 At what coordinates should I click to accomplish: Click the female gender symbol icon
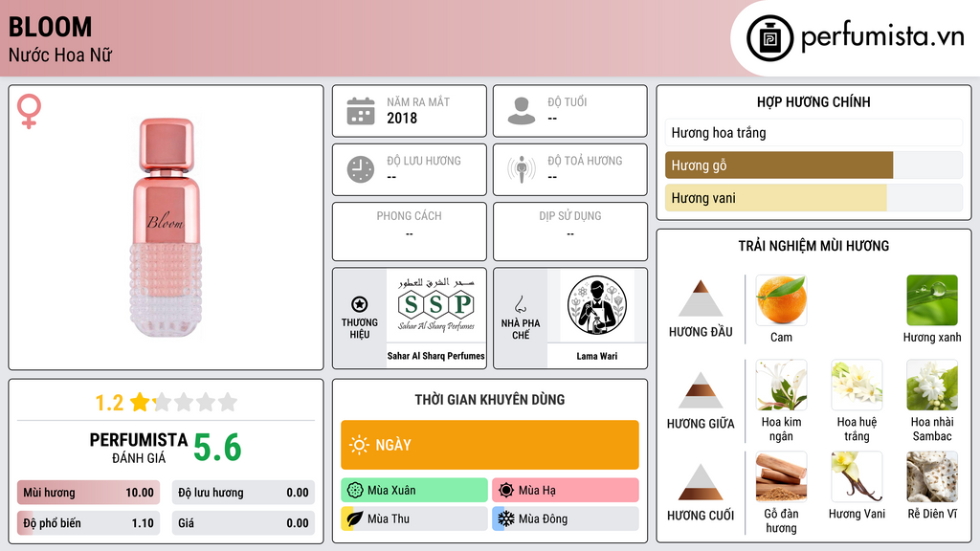click(x=29, y=111)
